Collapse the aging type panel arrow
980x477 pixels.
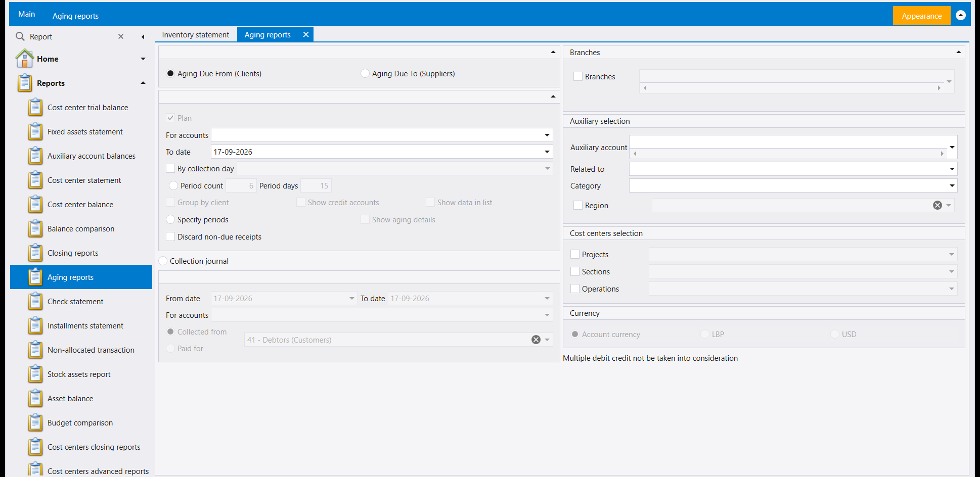tap(553, 52)
